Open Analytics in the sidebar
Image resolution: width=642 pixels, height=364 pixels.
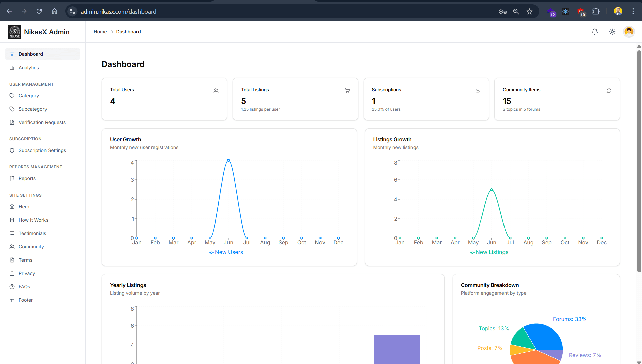point(42,68)
